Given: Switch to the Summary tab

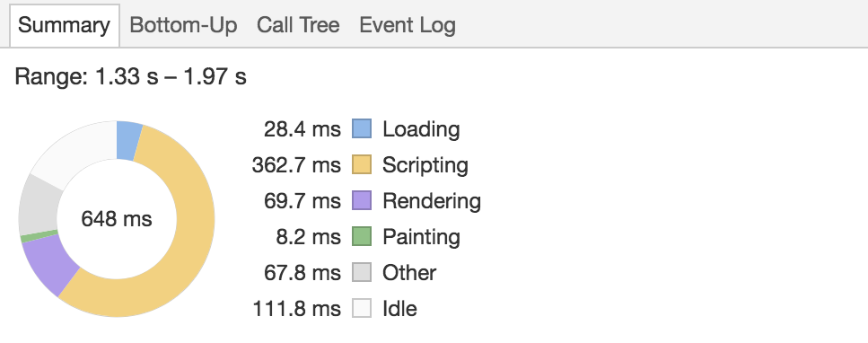Looking at the screenshot, I should point(65,25).
